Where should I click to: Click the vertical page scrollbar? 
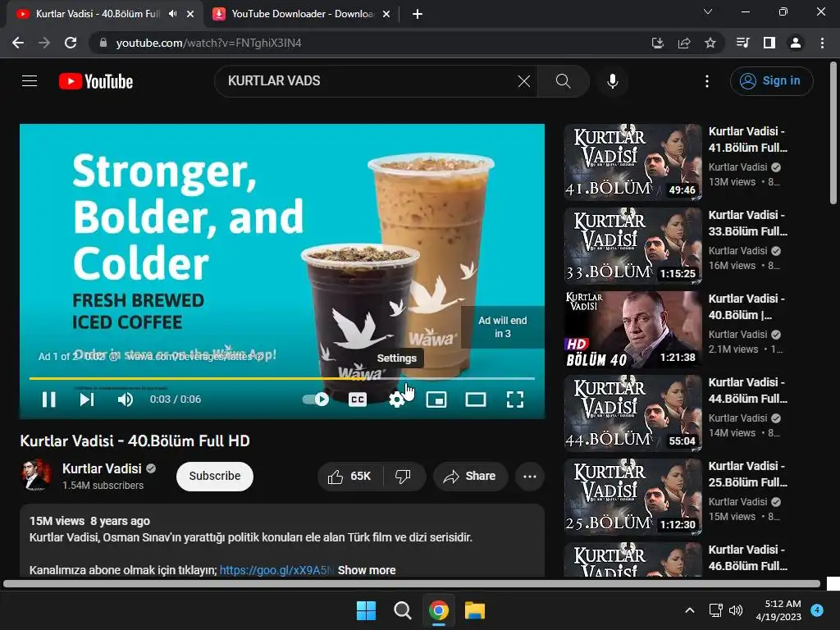833,133
